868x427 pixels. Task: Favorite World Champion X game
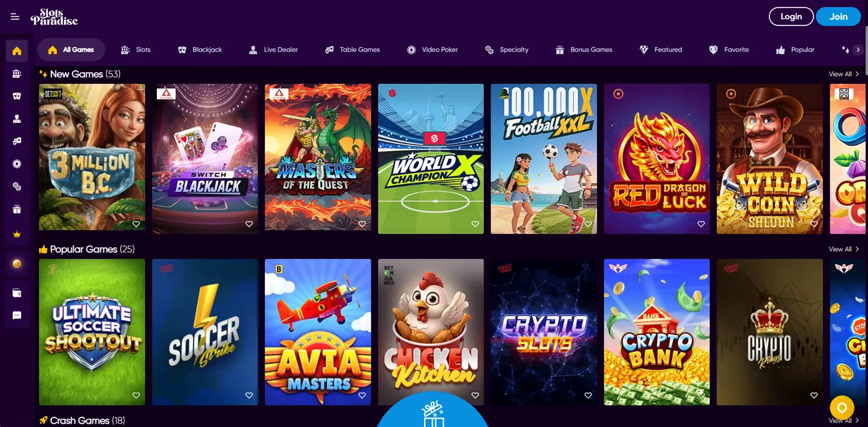coord(475,224)
